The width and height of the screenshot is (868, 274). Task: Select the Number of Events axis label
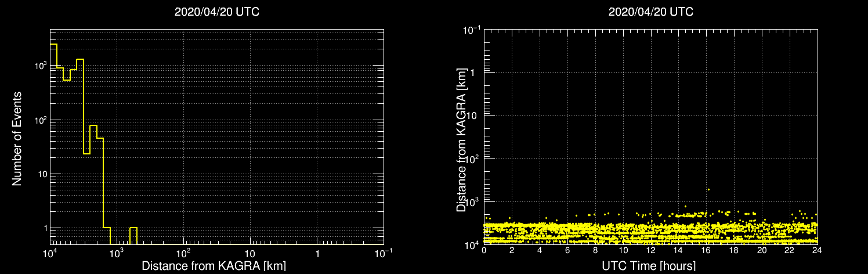coord(17,138)
